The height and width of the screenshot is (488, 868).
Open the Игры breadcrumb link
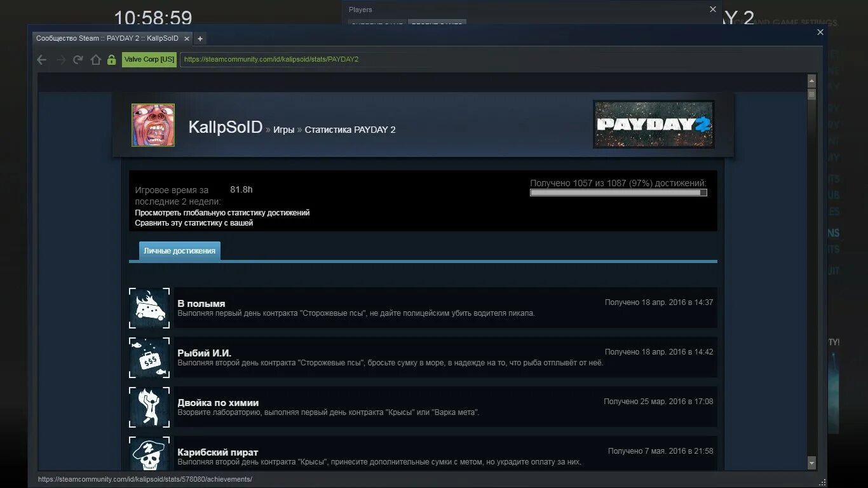[x=284, y=130]
